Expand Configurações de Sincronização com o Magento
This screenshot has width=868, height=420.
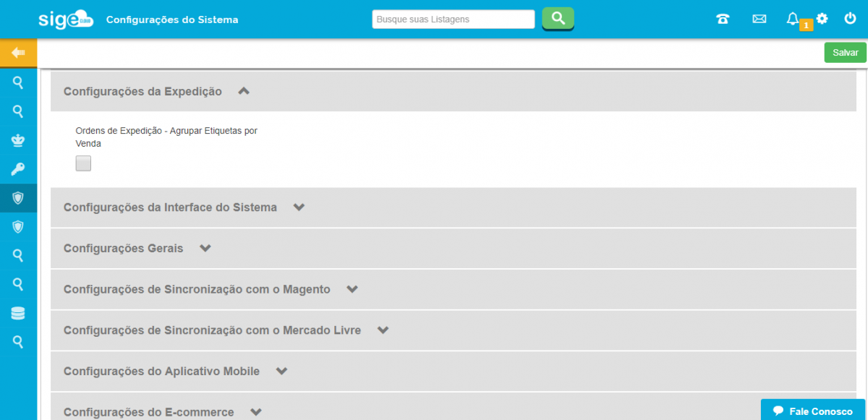pos(454,289)
